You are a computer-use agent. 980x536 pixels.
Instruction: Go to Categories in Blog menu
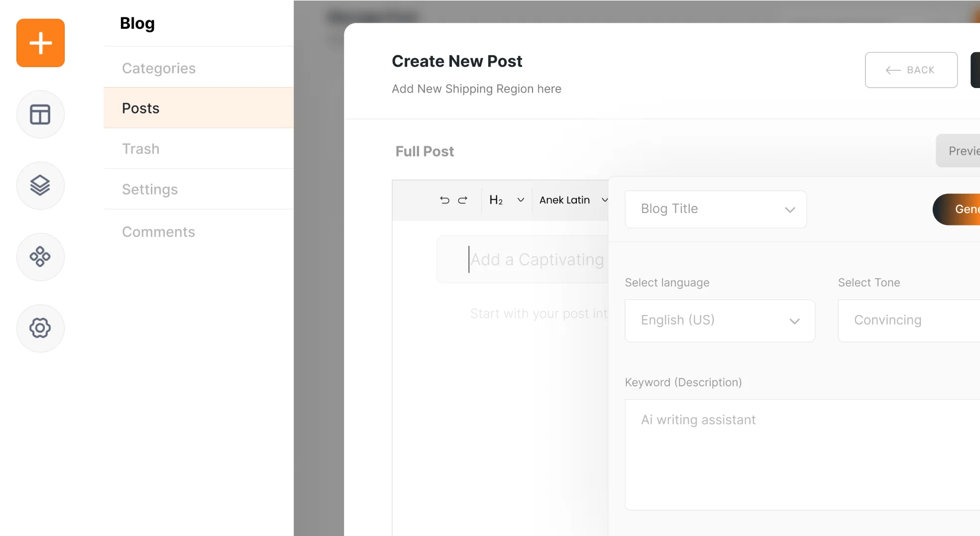[x=159, y=68]
